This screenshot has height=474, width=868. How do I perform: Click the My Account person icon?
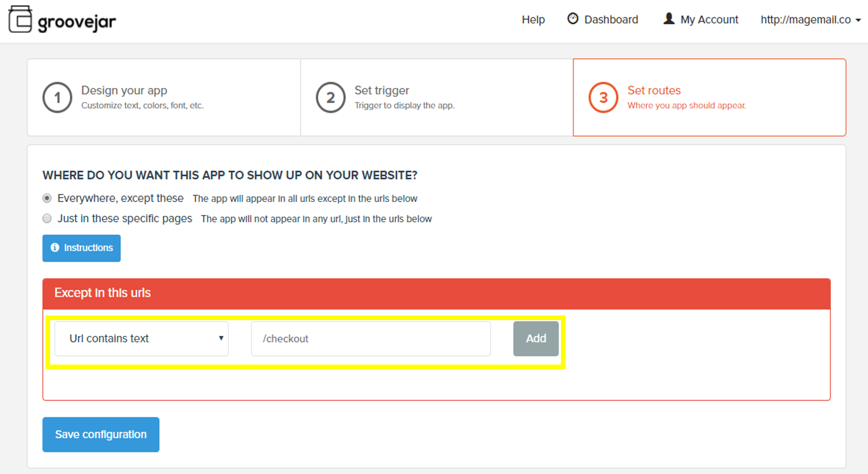point(668,19)
